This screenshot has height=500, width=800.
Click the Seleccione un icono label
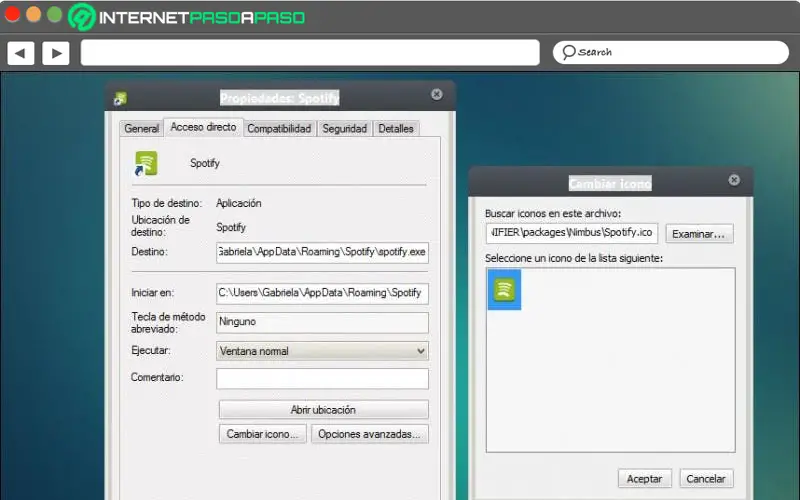point(574,258)
